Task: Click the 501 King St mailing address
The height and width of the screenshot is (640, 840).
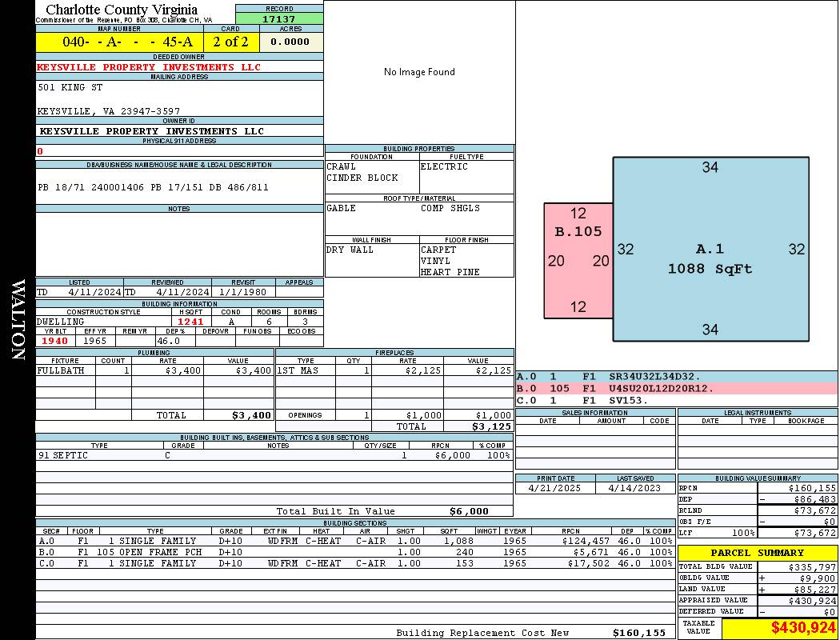Action: [70, 87]
